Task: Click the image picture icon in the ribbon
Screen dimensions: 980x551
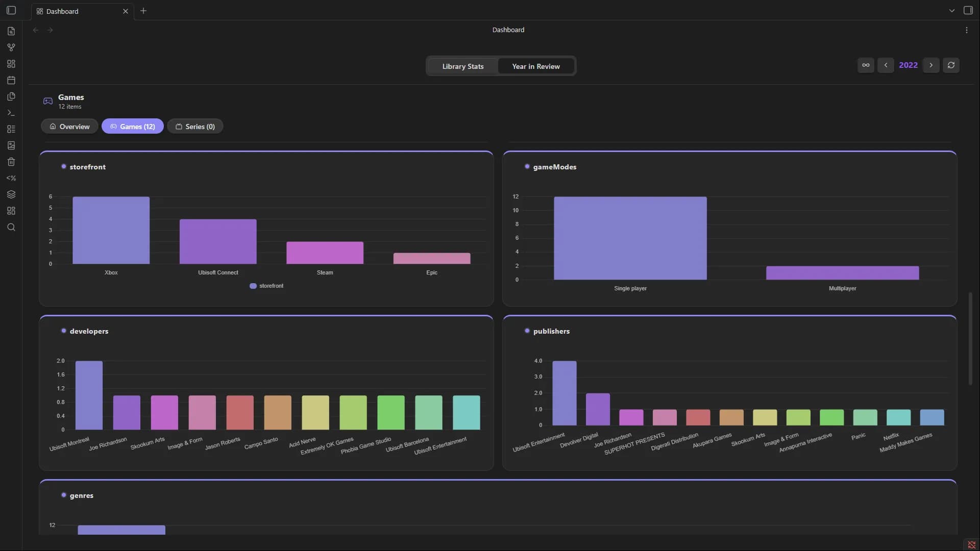Action: (x=11, y=145)
